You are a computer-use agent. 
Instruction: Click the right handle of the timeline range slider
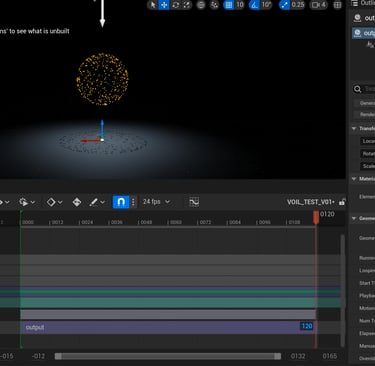point(277,356)
